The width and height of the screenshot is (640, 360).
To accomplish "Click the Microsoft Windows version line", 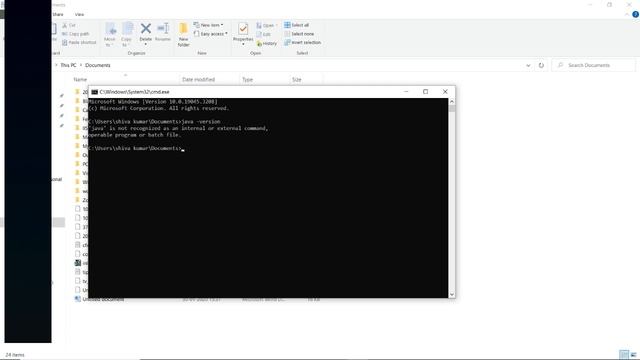I will tap(153, 102).
